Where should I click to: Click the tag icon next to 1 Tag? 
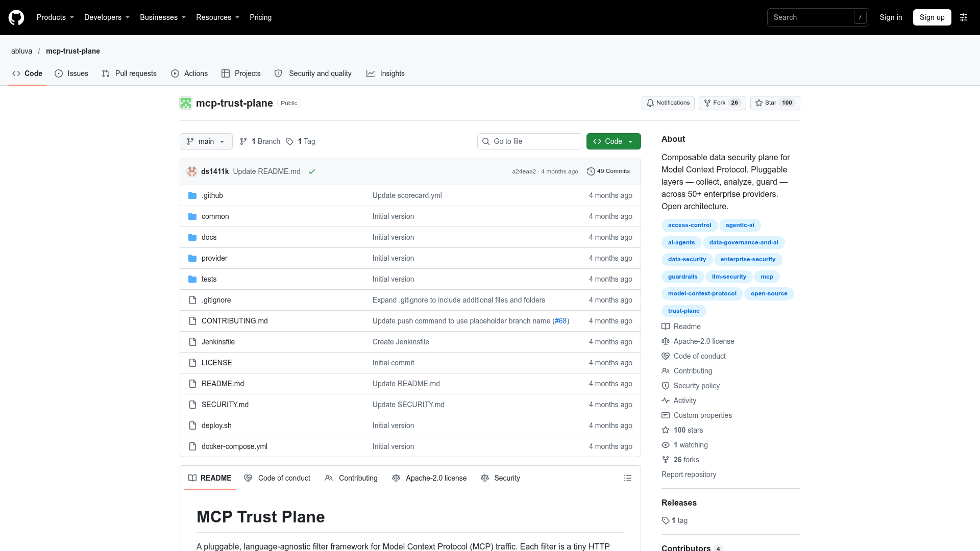pos(289,141)
